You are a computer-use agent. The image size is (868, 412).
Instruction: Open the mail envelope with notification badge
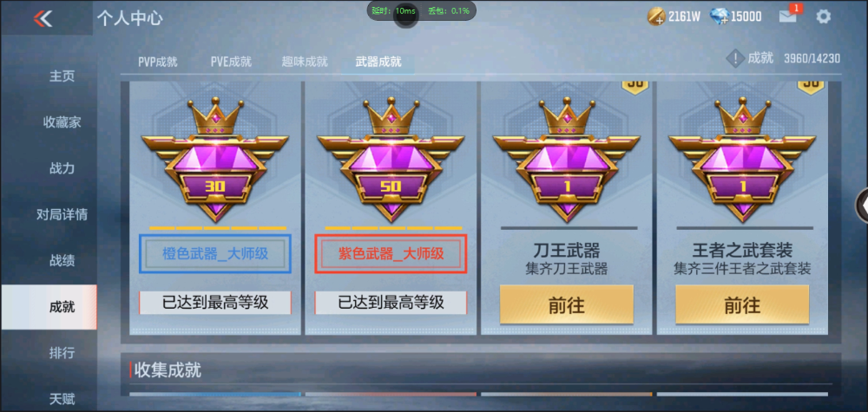(x=788, y=16)
